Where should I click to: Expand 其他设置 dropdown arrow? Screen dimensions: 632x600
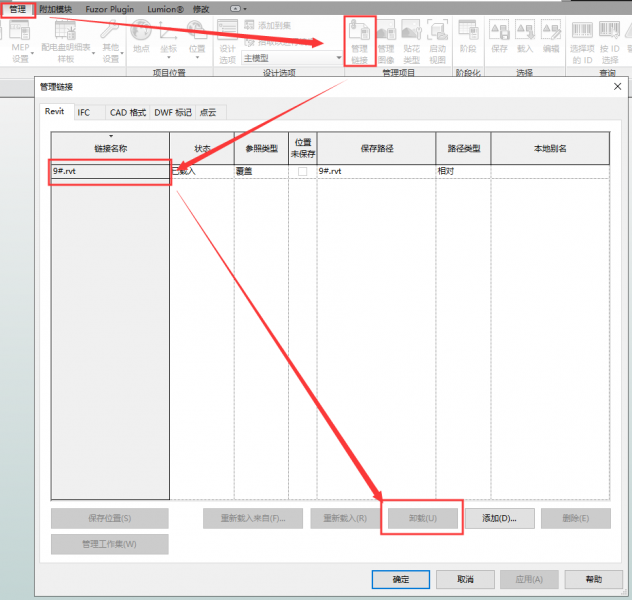[122, 53]
